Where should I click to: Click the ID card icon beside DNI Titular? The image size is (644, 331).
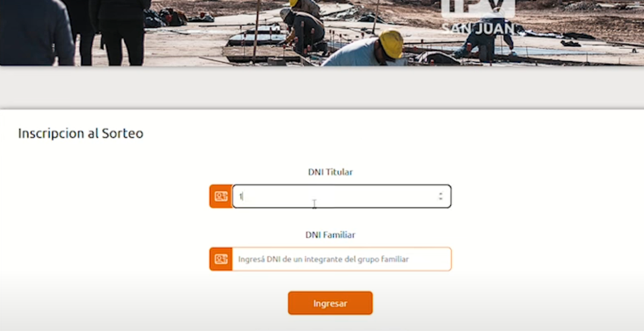point(221,196)
